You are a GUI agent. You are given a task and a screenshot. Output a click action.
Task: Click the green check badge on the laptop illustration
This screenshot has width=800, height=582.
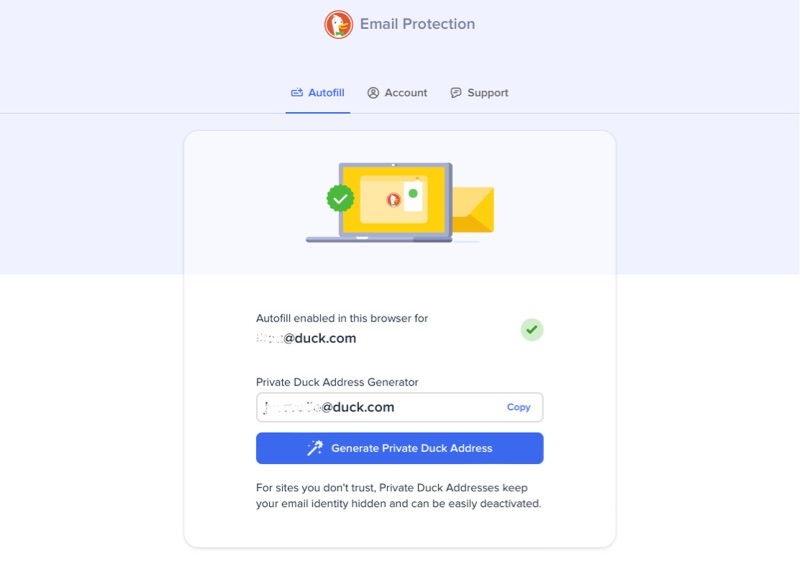pos(341,198)
